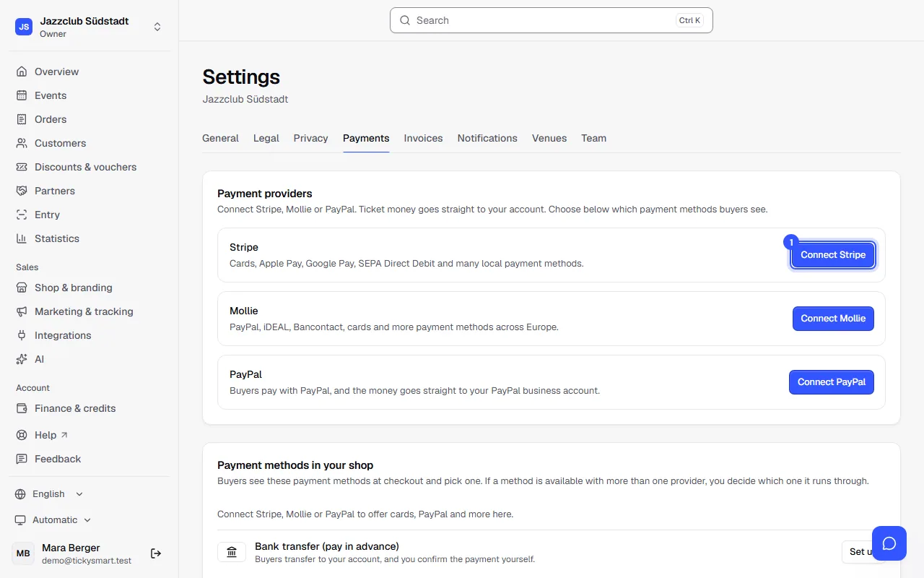
Task: Click the PayPal provider name
Action: coord(245,374)
